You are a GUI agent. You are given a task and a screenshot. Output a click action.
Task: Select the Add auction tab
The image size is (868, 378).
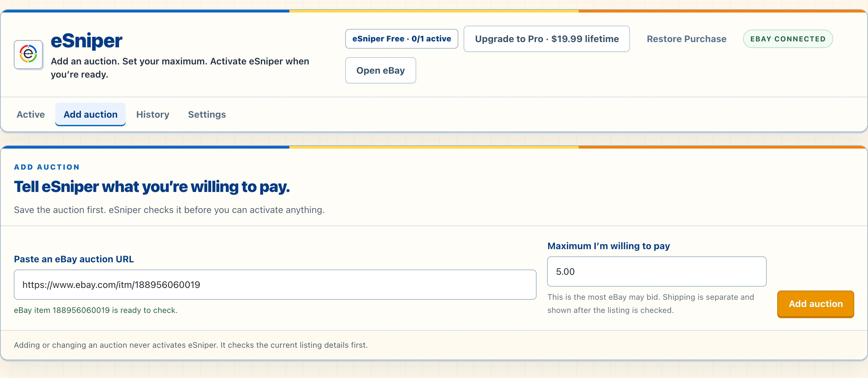(90, 114)
